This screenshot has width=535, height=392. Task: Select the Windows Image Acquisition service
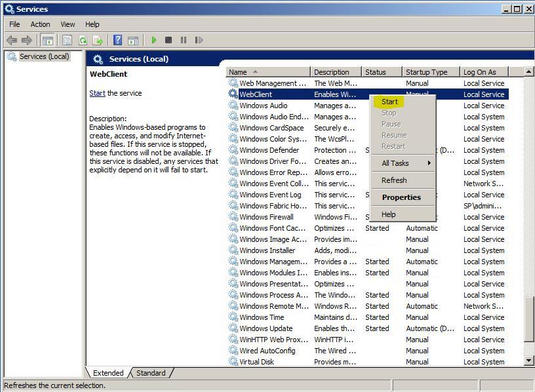coord(367,239)
